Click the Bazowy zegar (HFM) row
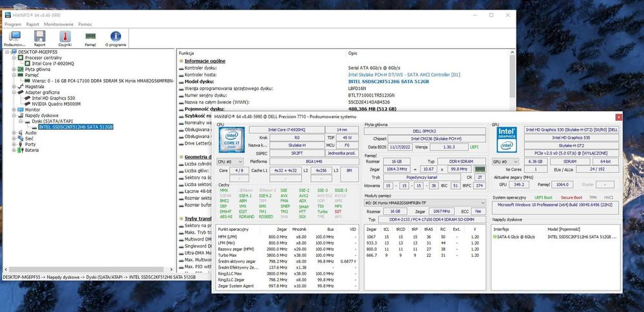644x312 pixels. [287, 249]
